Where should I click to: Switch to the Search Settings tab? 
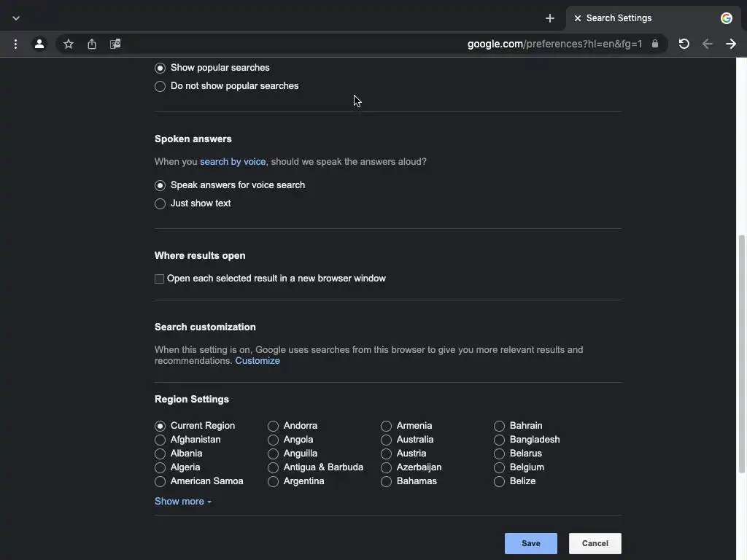642,18
